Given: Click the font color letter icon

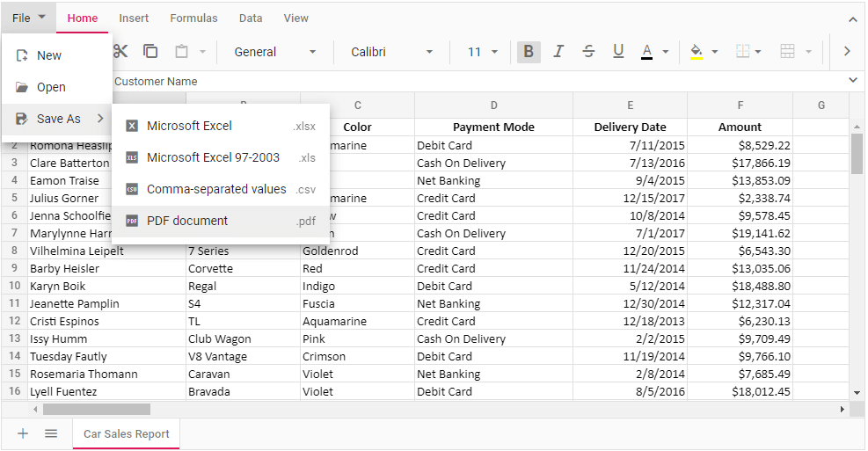Looking at the screenshot, I should tap(647, 52).
